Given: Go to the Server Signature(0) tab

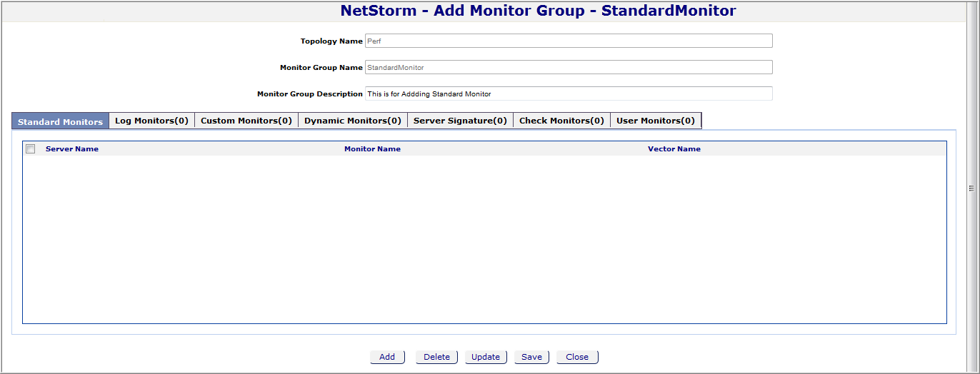Looking at the screenshot, I should coord(460,121).
